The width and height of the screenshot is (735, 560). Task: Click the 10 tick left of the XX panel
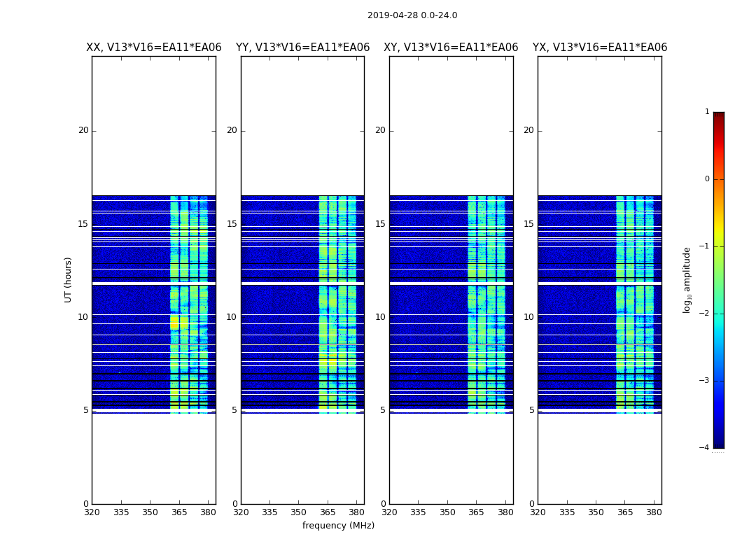click(83, 317)
